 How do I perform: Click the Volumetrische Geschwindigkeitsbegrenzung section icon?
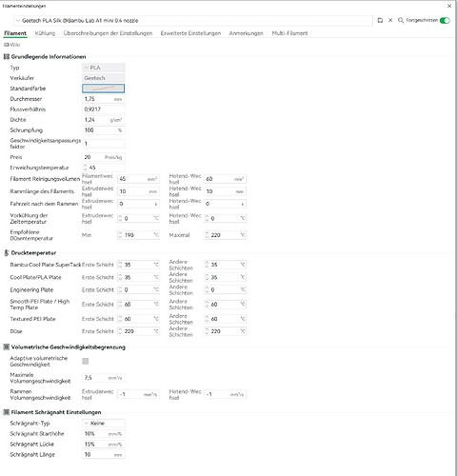7,347
